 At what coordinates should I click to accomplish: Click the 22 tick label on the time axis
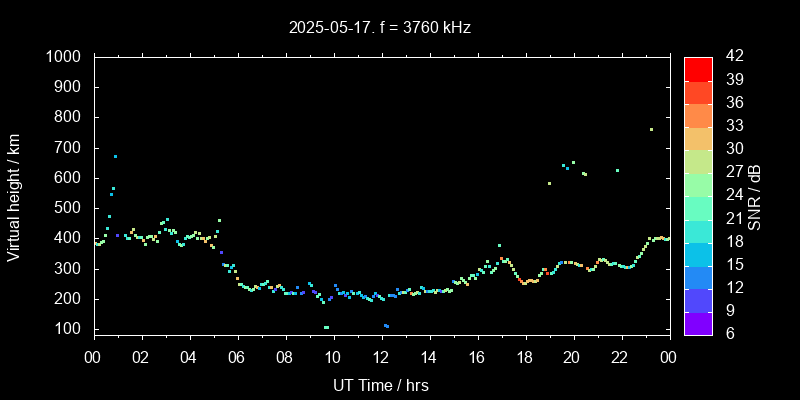click(x=620, y=357)
